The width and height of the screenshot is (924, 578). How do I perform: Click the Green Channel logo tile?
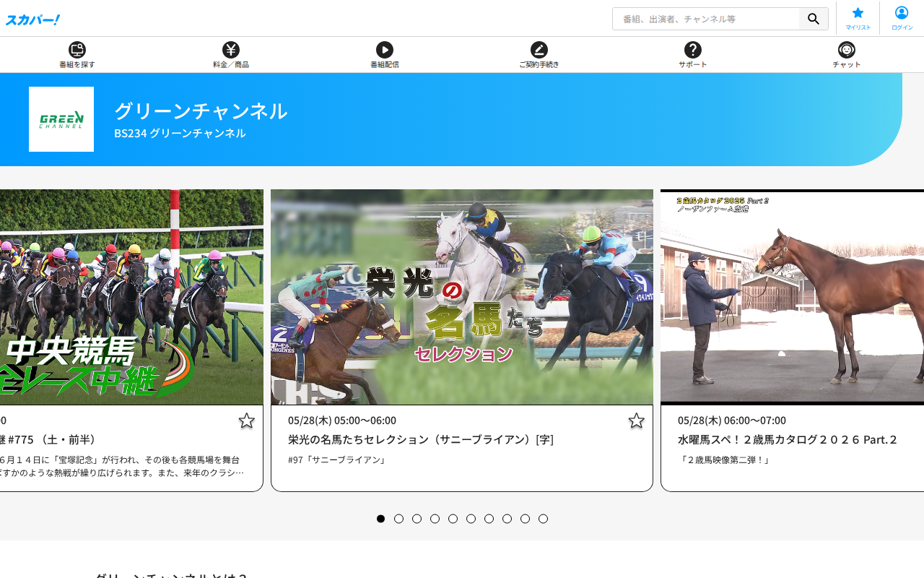tap(61, 119)
